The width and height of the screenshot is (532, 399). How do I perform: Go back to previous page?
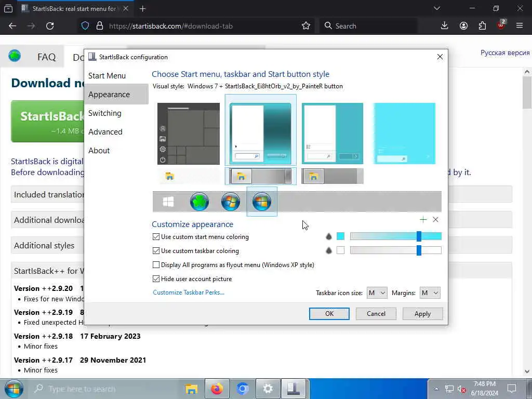pos(12,26)
